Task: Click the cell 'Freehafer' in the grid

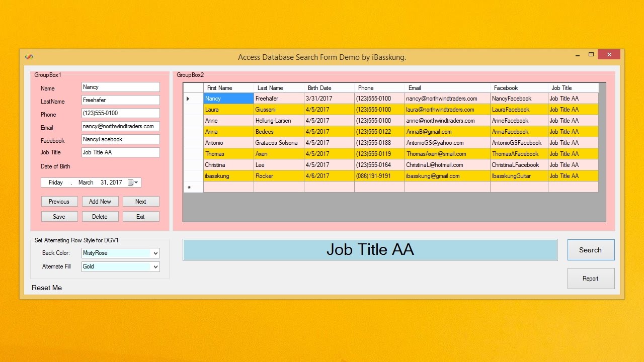Action: tap(279, 99)
